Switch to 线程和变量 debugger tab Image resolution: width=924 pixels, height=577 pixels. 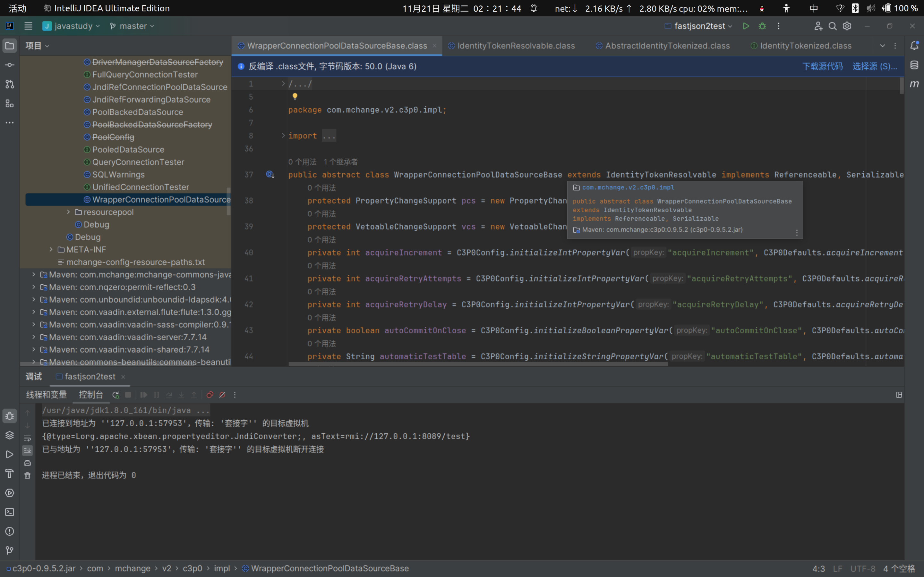pos(46,395)
